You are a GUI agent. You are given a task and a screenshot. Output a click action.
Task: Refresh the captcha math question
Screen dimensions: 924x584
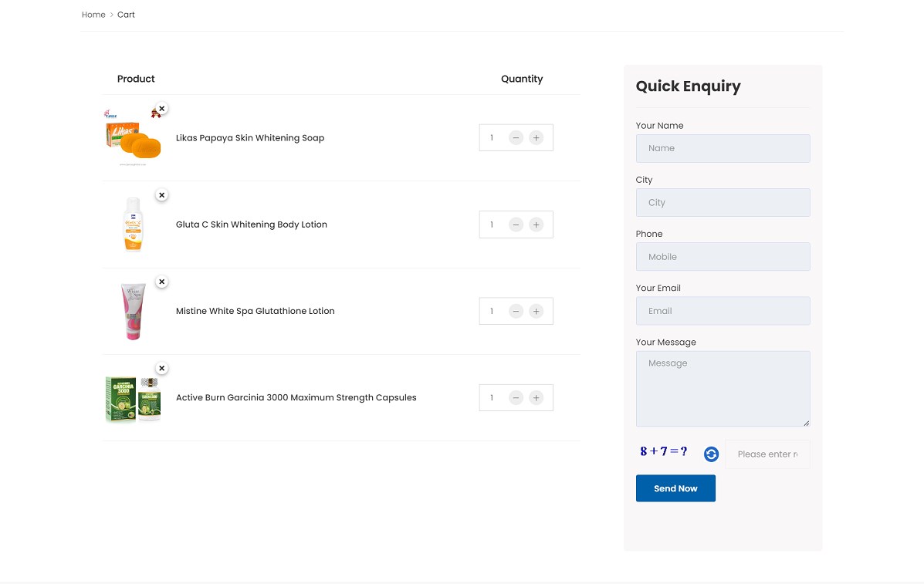click(x=711, y=454)
